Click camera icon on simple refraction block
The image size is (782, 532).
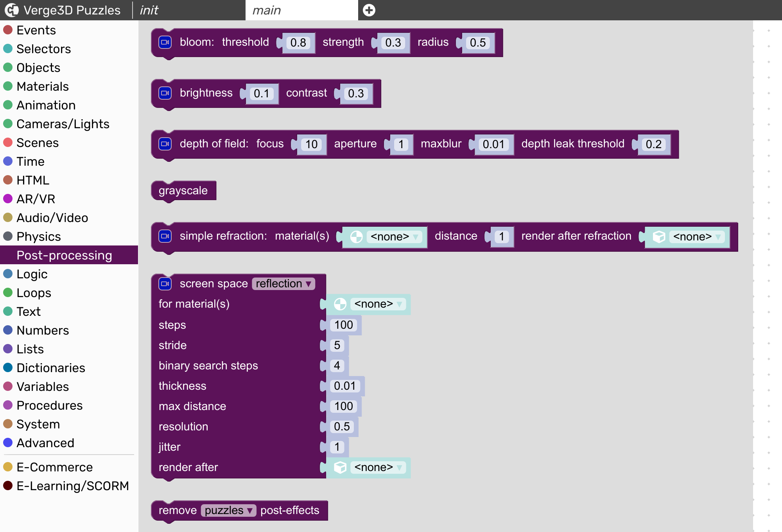point(165,236)
